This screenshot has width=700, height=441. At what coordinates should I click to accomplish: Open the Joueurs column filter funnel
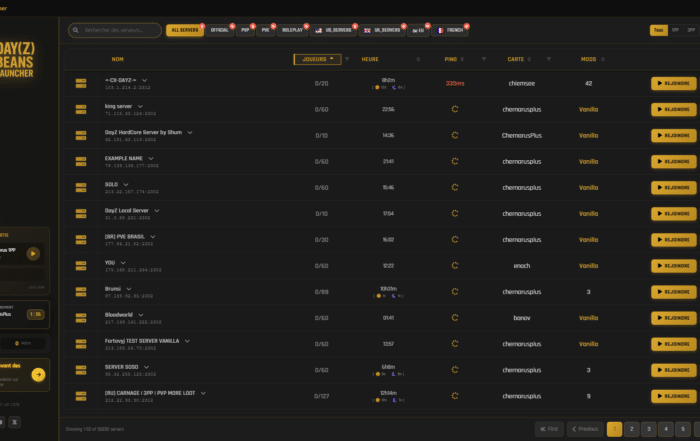[x=347, y=59]
